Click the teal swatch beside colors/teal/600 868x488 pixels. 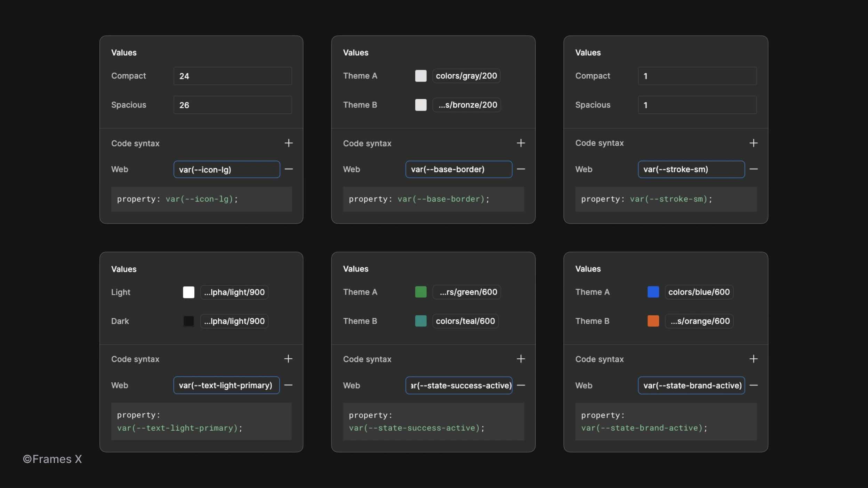pyautogui.click(x=421, y=321)
